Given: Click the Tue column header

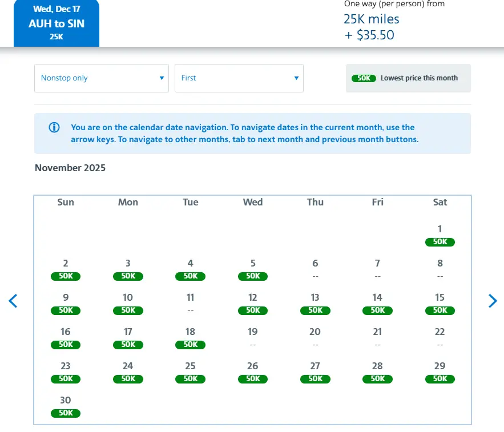Looking at the screenshot, I should click(190, 202).
